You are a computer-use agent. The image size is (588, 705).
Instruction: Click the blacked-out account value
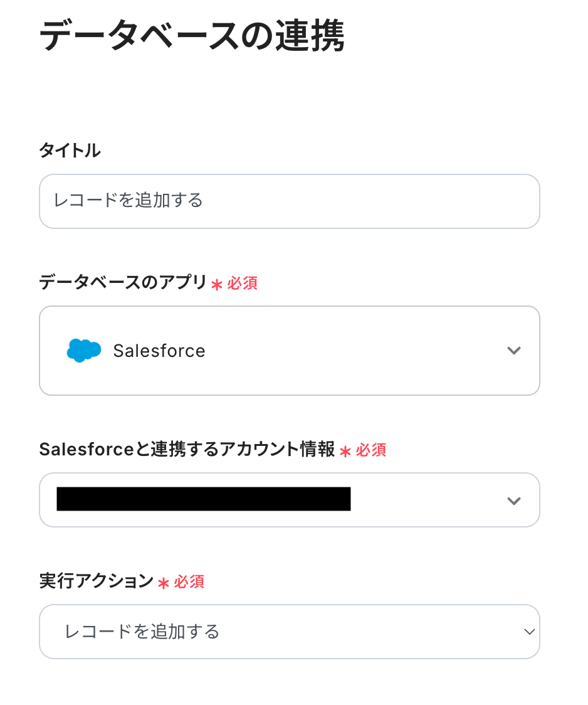click(203, 499)
